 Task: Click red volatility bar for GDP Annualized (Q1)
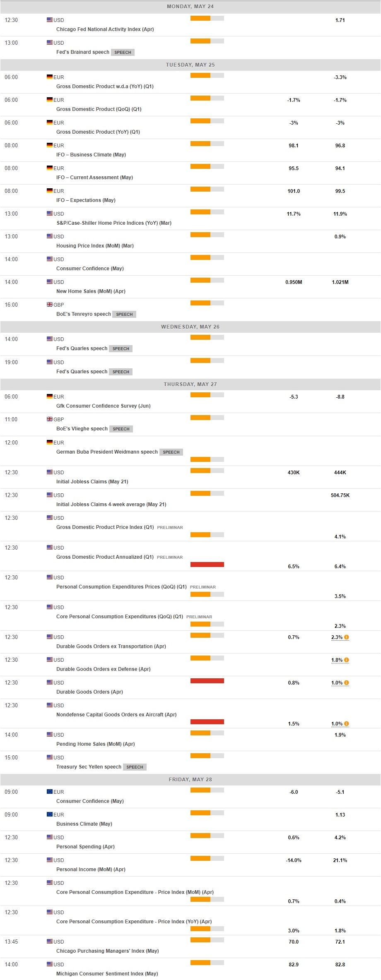[207, 564]
